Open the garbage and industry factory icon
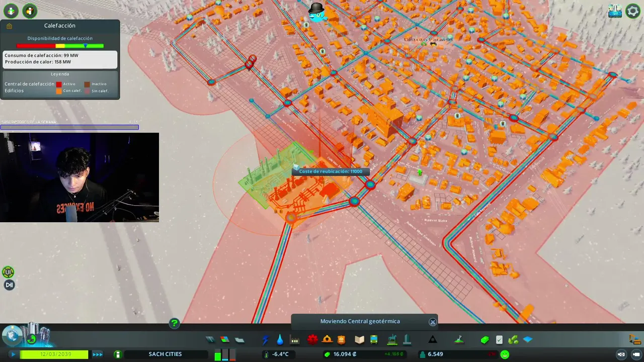 coord(295,340)
